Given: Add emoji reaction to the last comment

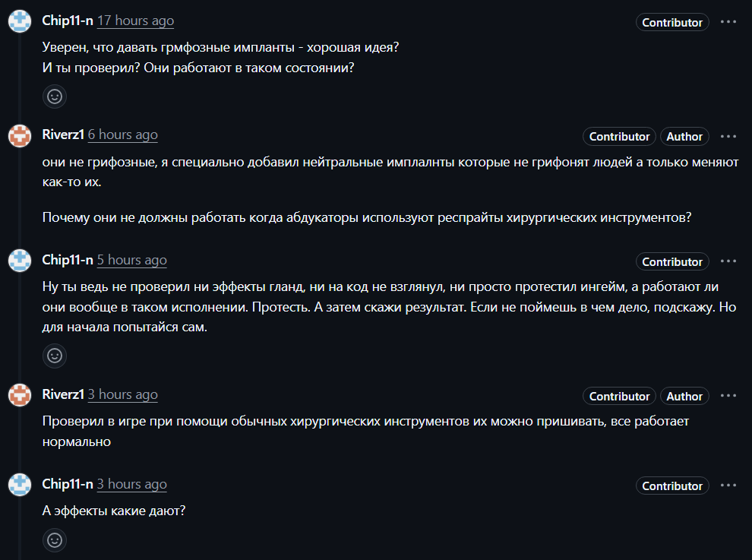Looking at the screenshot, I should [55, 539].
